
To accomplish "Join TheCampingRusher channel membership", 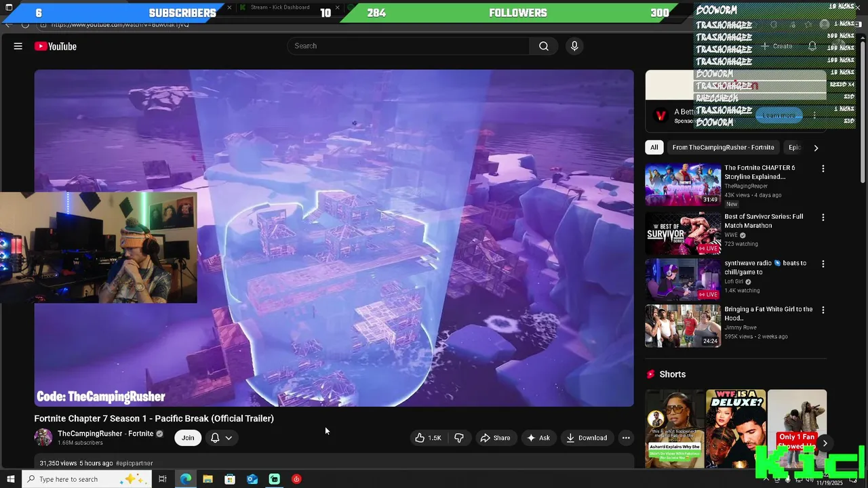I will (x=188, y=438).
